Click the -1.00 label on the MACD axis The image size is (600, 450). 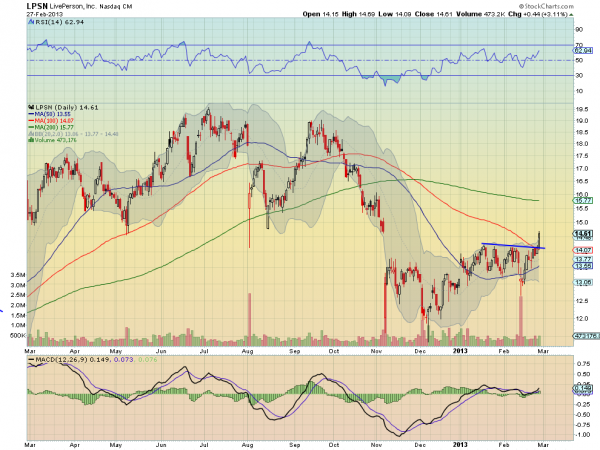tap(582, 435)
